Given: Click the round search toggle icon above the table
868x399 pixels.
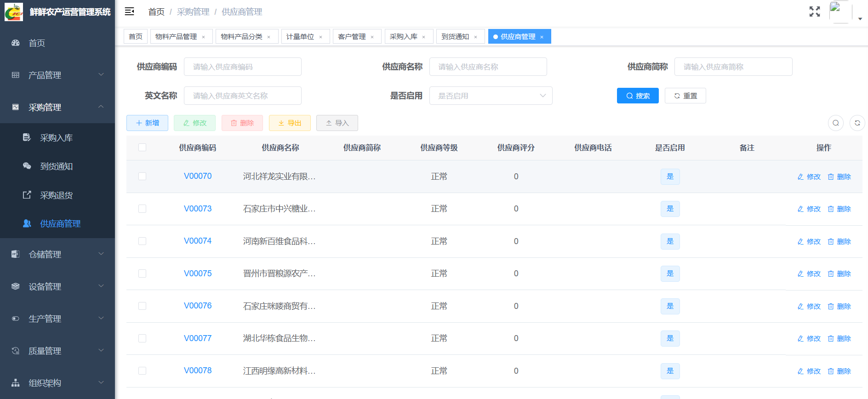Looking at the screenshot, I should click(x=835, y=123).
